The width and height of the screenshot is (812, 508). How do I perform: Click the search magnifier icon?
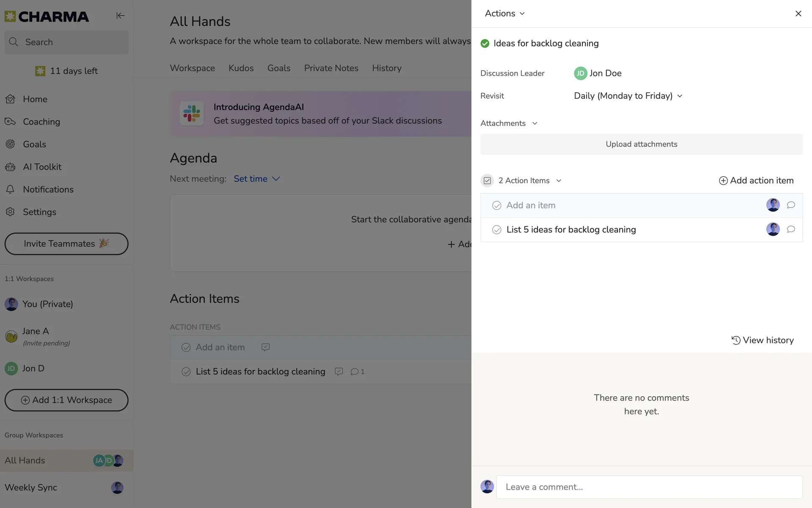tap(14, 42)
